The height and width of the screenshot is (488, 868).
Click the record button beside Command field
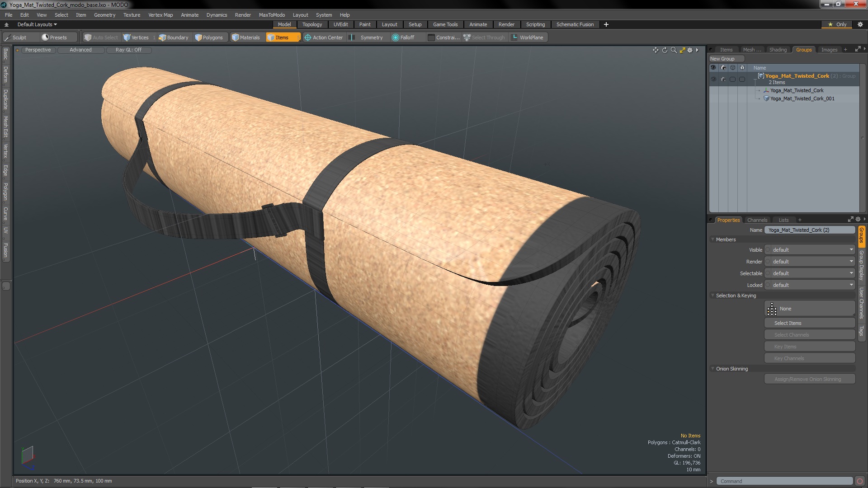860,481
